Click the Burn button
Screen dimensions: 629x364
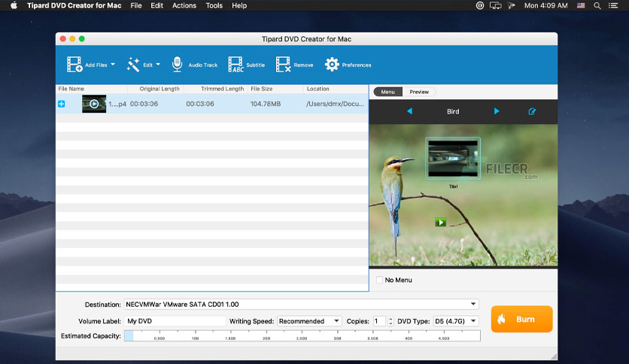click(x=521, y=319)
